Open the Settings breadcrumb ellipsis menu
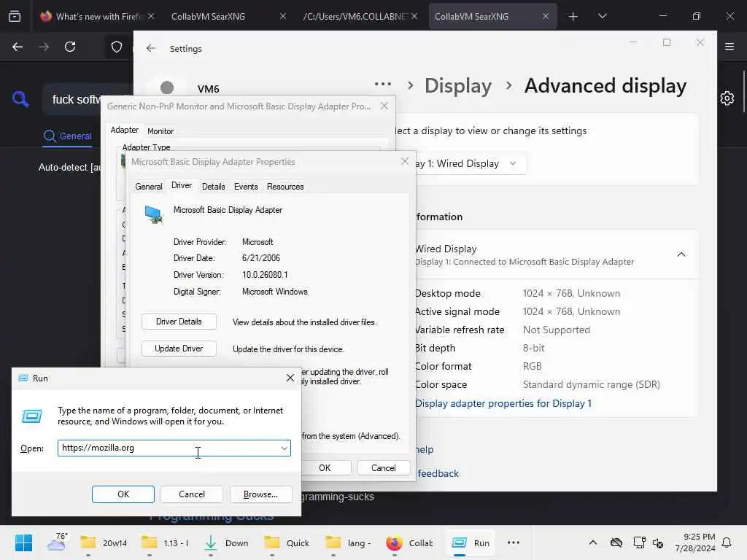The width and height of the screenshot is (747, 560). [382, 85]
